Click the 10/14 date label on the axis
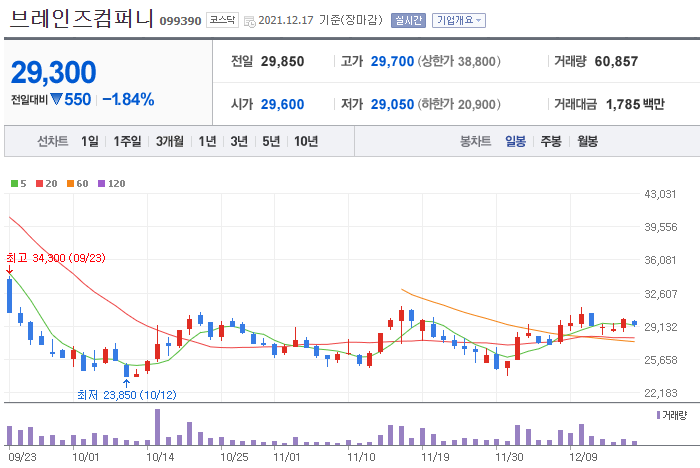The width and height of the screenshot is (700, 468). [x=160, y=457]
